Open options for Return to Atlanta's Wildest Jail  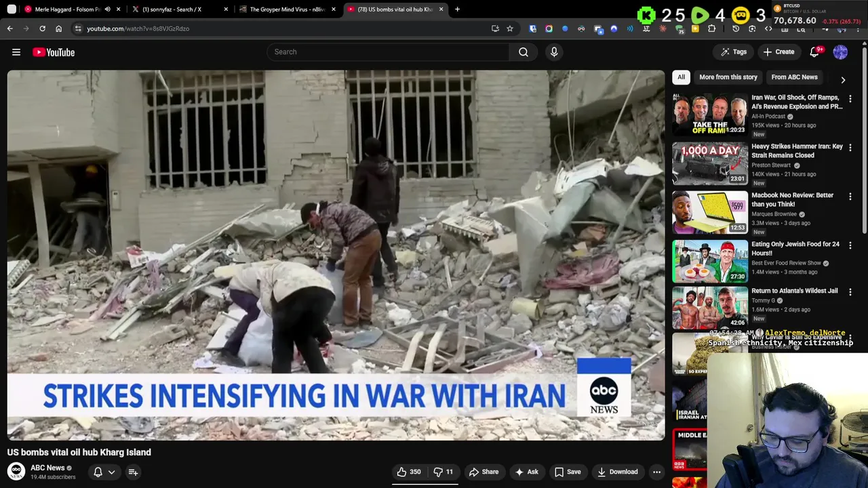click(x=850, y=292)
